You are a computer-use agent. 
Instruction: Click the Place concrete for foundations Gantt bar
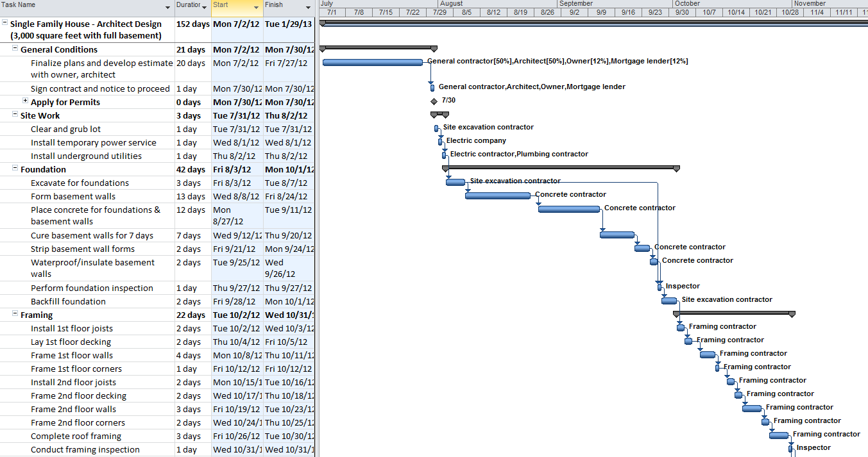coord(568,209)
